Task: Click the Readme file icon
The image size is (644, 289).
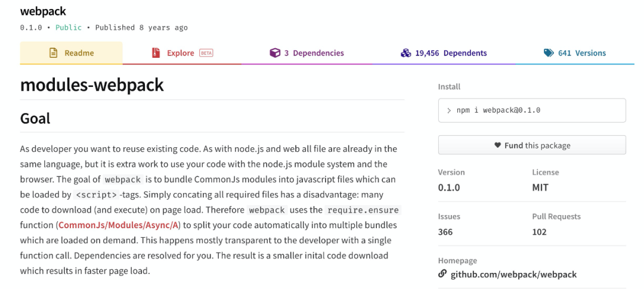Action: point(53,53)
